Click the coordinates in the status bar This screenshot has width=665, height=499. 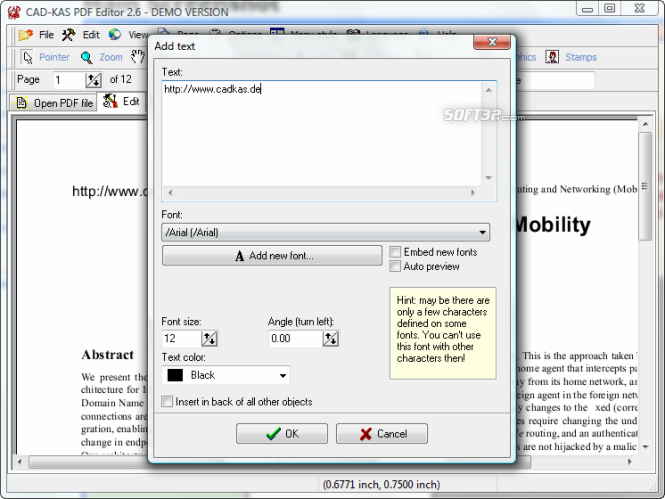381,484
